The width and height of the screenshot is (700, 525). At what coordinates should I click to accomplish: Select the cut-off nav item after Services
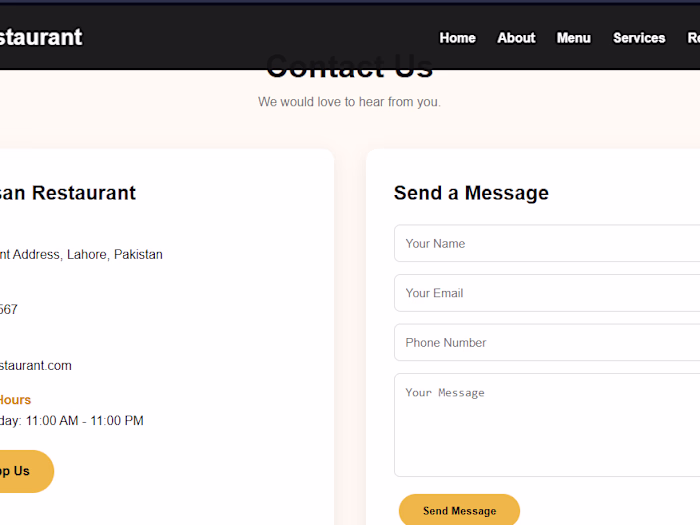(693, 38)
